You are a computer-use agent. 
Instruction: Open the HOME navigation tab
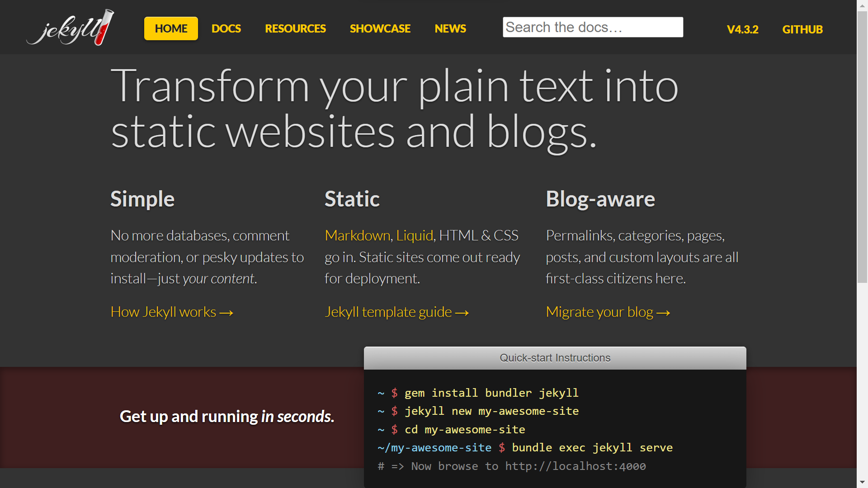(x=171, y=28)
